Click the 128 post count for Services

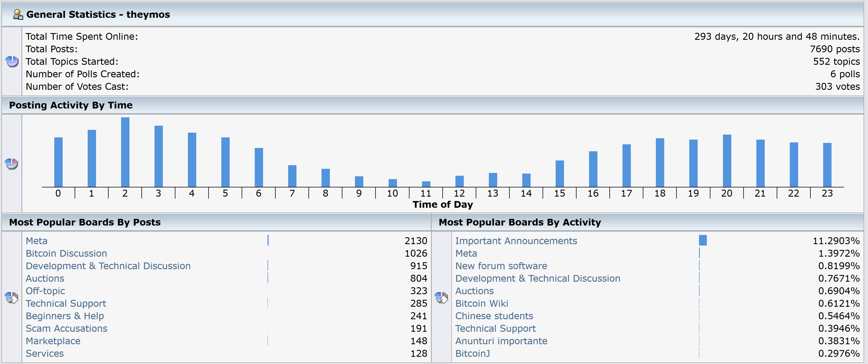tap(418, 353)
